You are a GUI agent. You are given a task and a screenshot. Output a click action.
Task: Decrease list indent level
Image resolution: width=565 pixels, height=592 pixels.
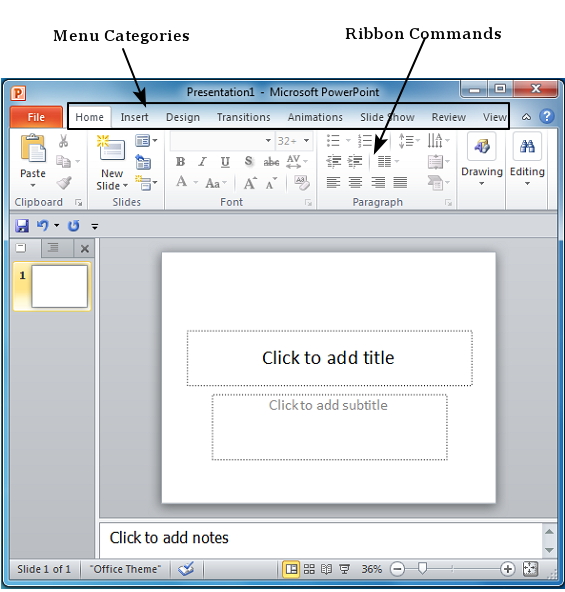tap(333, 161)
